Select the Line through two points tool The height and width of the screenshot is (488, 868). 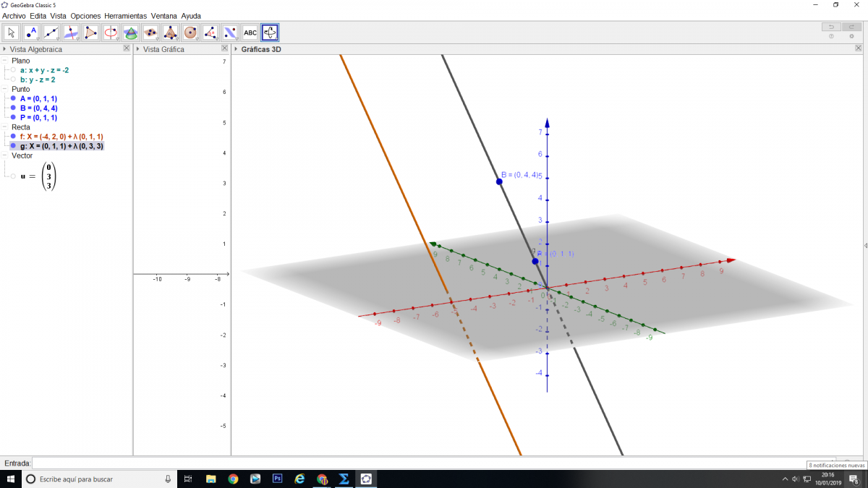[51, 33]
